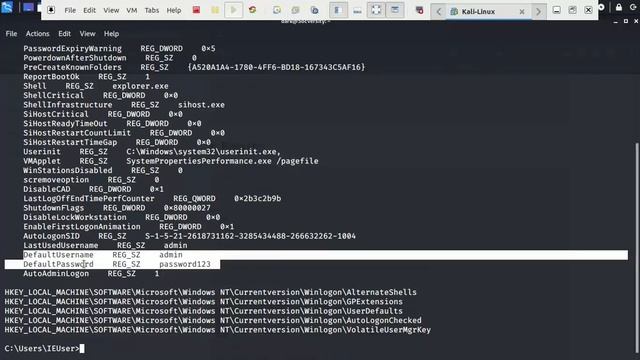Click the Winlogon\AutoLogonChecked key line
Image resolution: width=640 pixels, height=360 pixels.
click(x=213, y=320)
